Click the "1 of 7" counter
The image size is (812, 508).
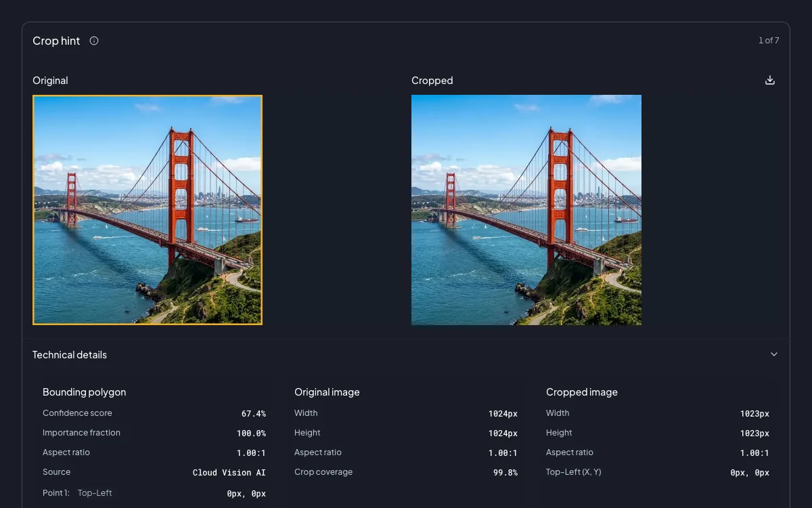(x=769, y=41)
